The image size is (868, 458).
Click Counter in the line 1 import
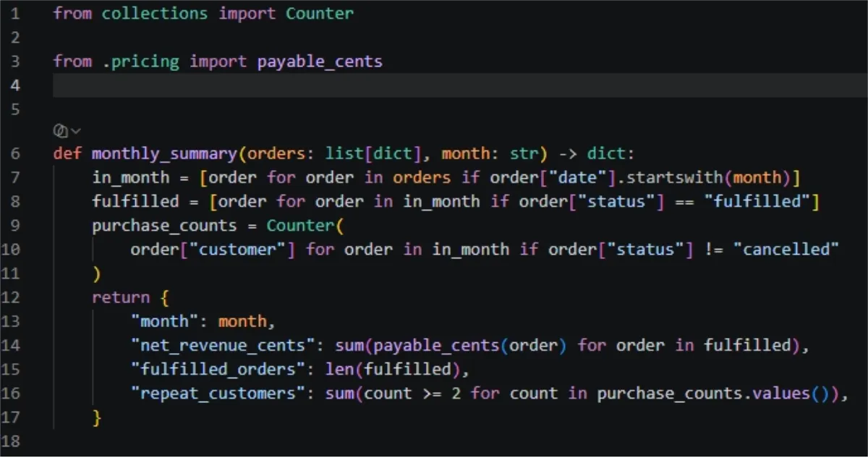click(320, 14)
